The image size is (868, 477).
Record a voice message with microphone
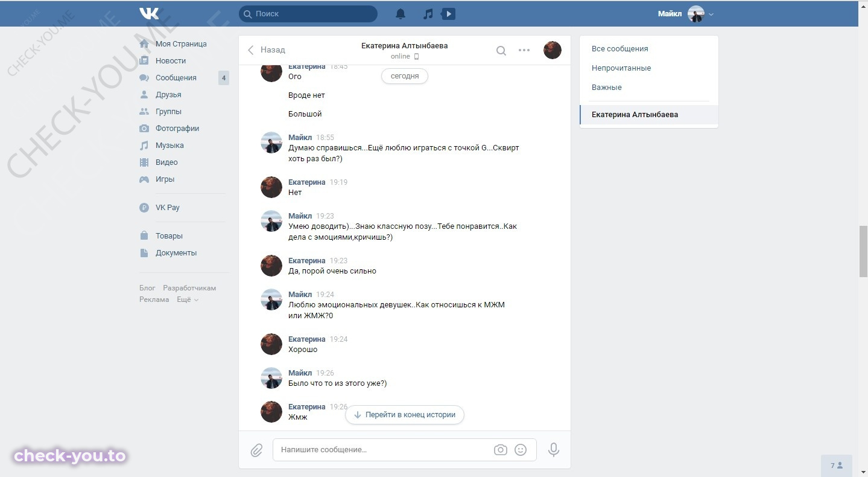[554, 450]
